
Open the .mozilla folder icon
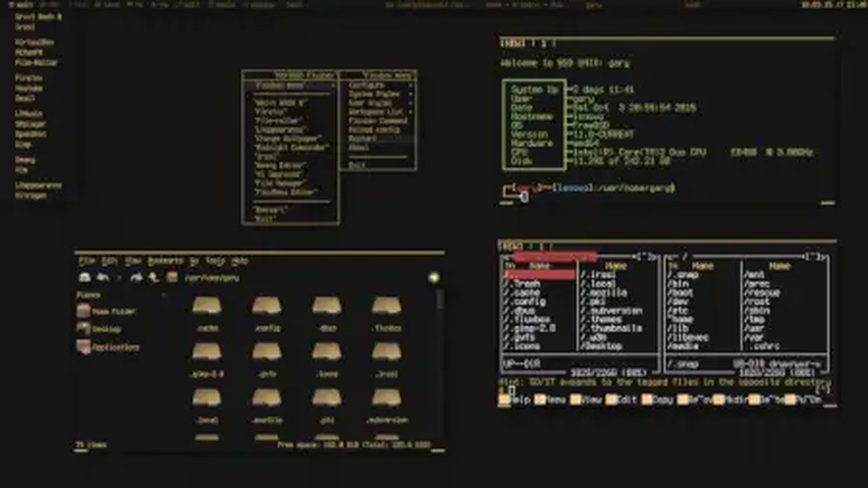click(x=267, y=397)
